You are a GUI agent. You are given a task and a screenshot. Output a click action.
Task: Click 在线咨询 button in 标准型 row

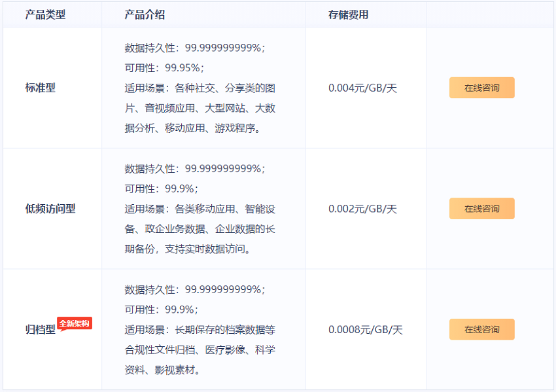(x=482, y=88)
